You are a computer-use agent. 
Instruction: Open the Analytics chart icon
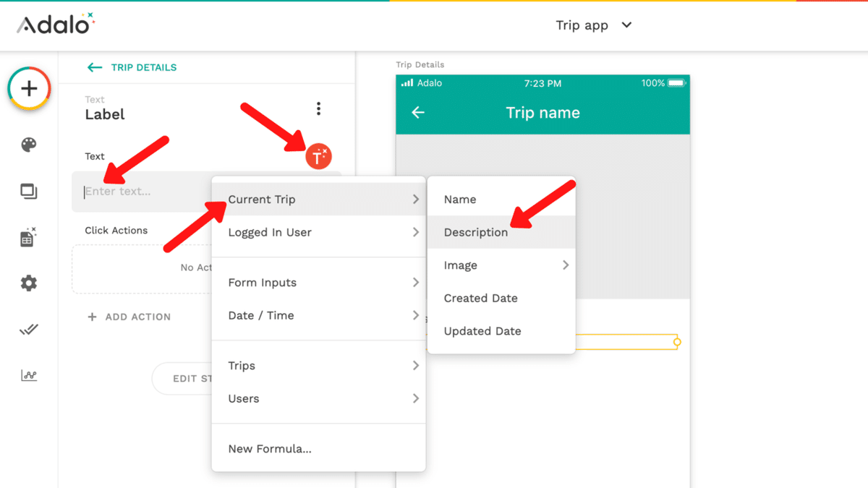coord(29,375)
